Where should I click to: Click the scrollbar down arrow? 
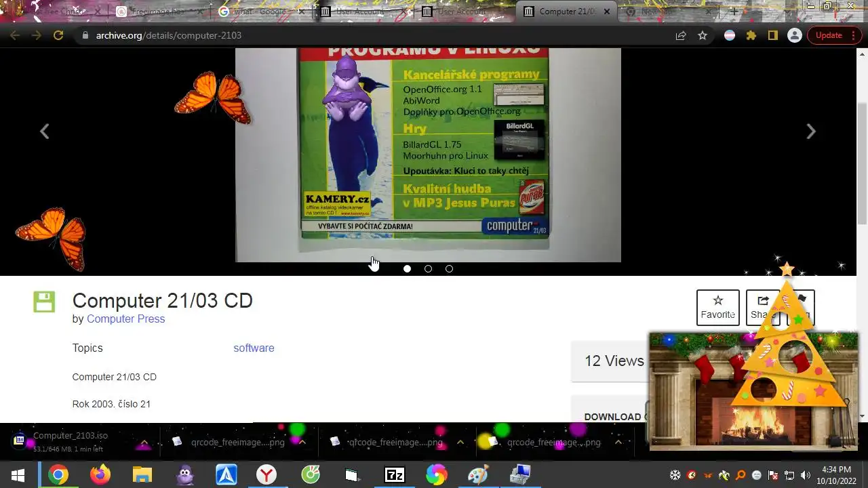862,416
